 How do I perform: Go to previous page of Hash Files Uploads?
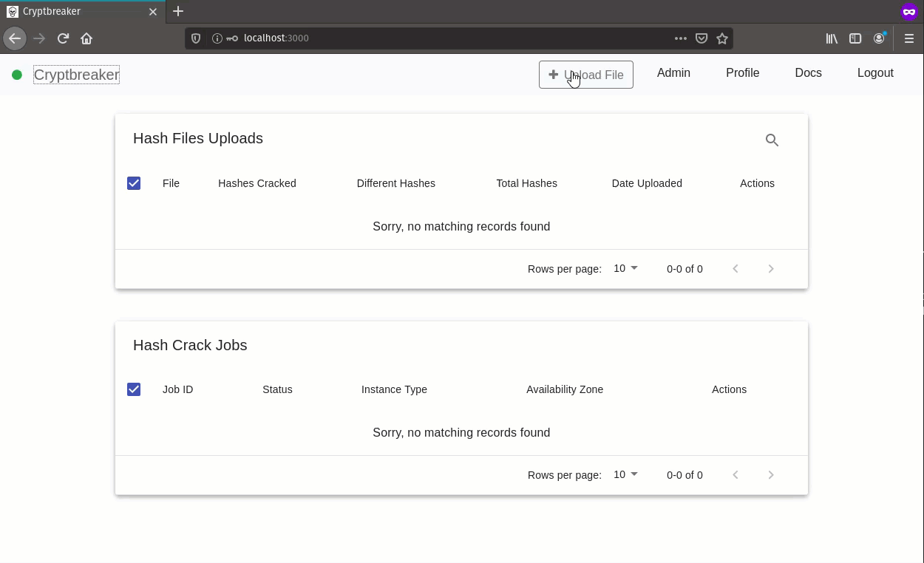(x=736, y=269)
